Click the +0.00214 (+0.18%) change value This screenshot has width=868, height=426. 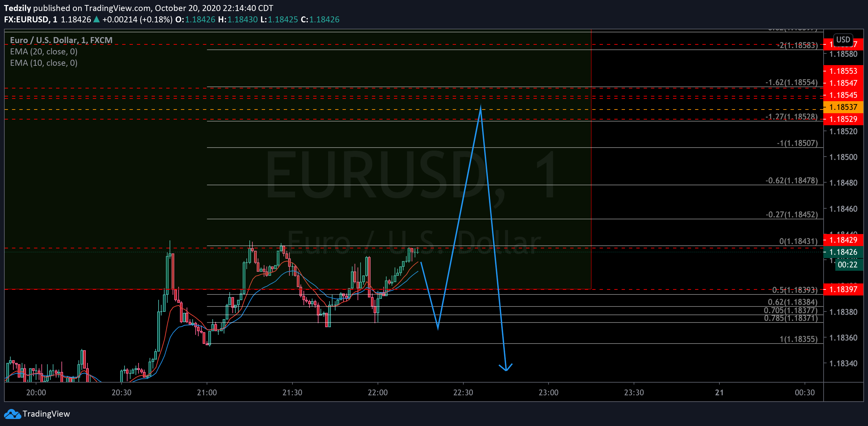[138, 20]
